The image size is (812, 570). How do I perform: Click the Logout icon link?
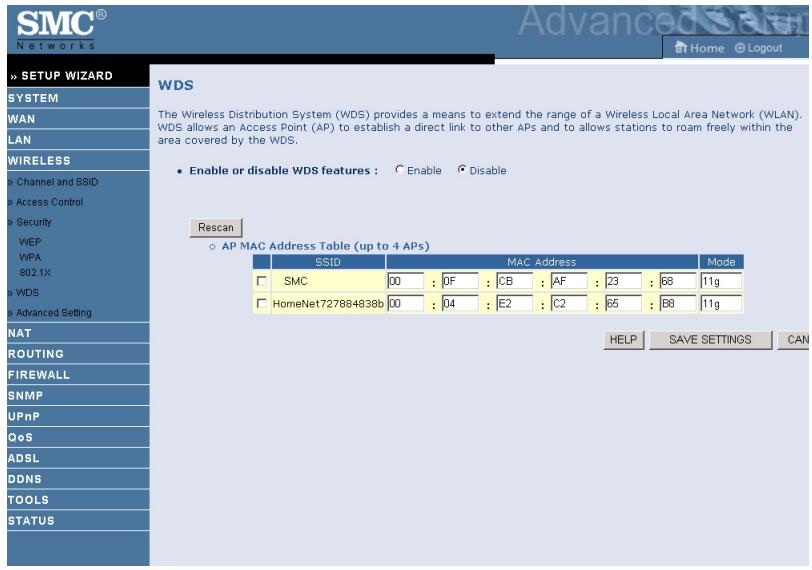(x=759, y=48)
